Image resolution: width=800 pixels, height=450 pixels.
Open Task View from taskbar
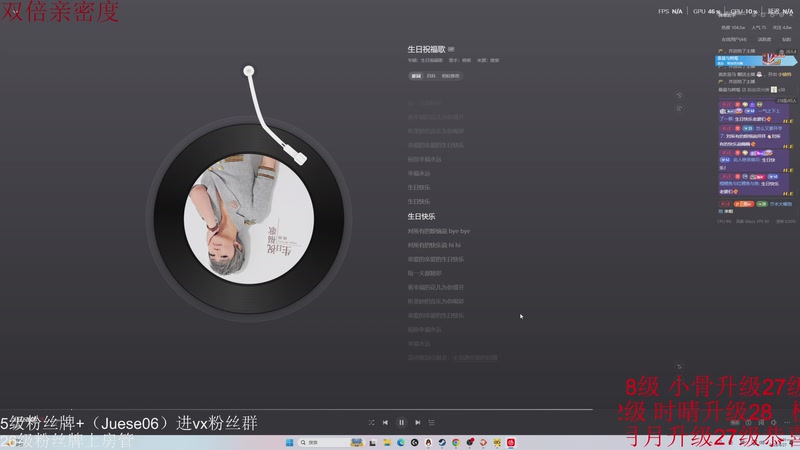pos(372,442)
